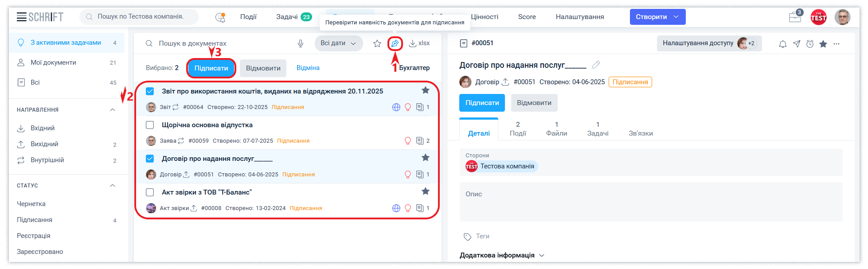Switch to the Файли tab
Viewport: 868px width, 269px height.
point(556,129)
